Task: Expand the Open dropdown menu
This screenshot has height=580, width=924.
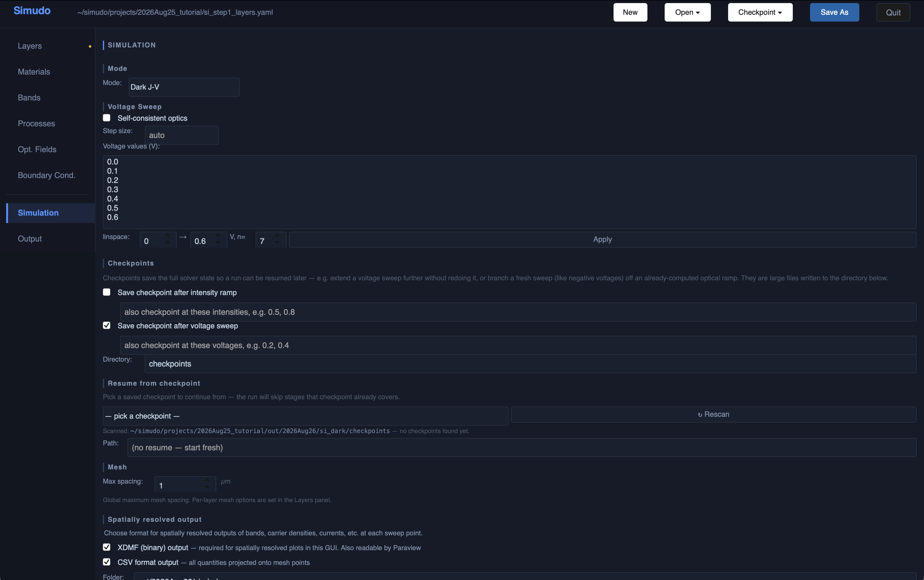Action: point(687,12)
